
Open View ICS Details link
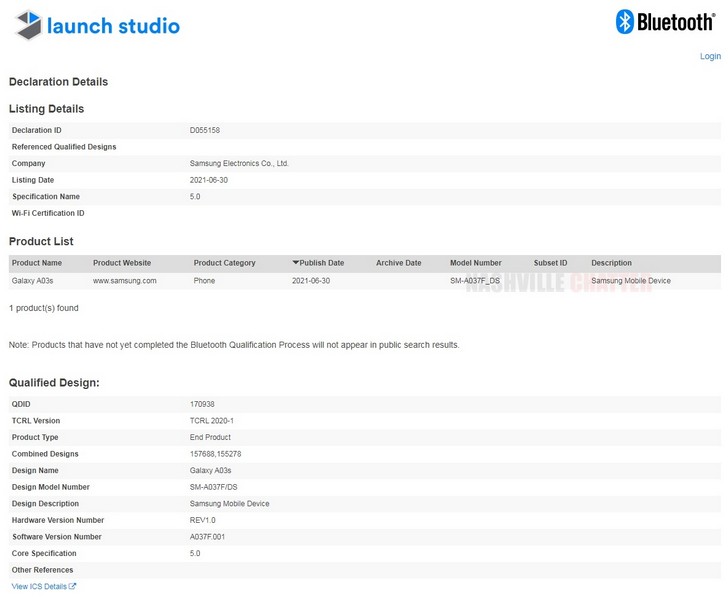pos(39,587)
